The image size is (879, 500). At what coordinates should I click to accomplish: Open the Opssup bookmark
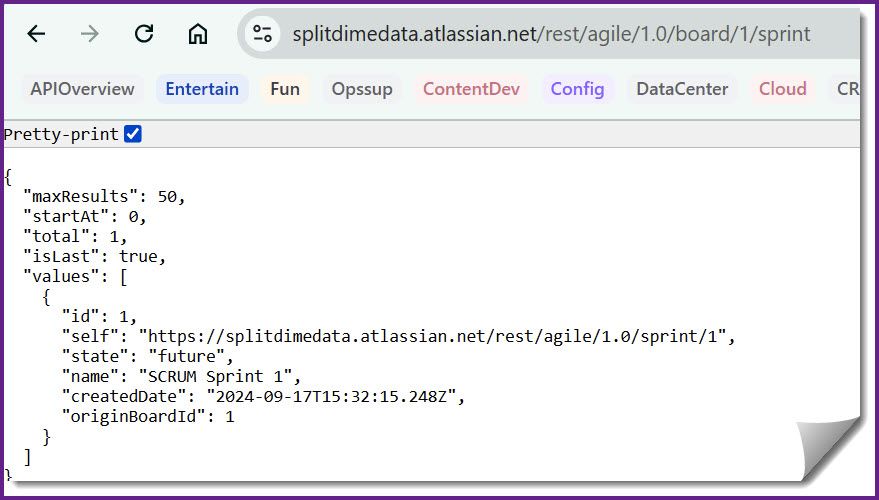(362, 89)
